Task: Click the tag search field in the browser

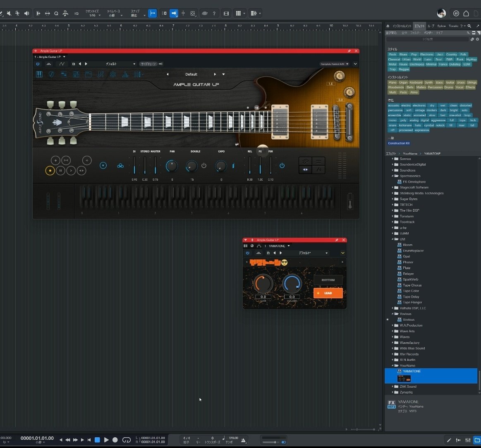Action: click(427, 39)
